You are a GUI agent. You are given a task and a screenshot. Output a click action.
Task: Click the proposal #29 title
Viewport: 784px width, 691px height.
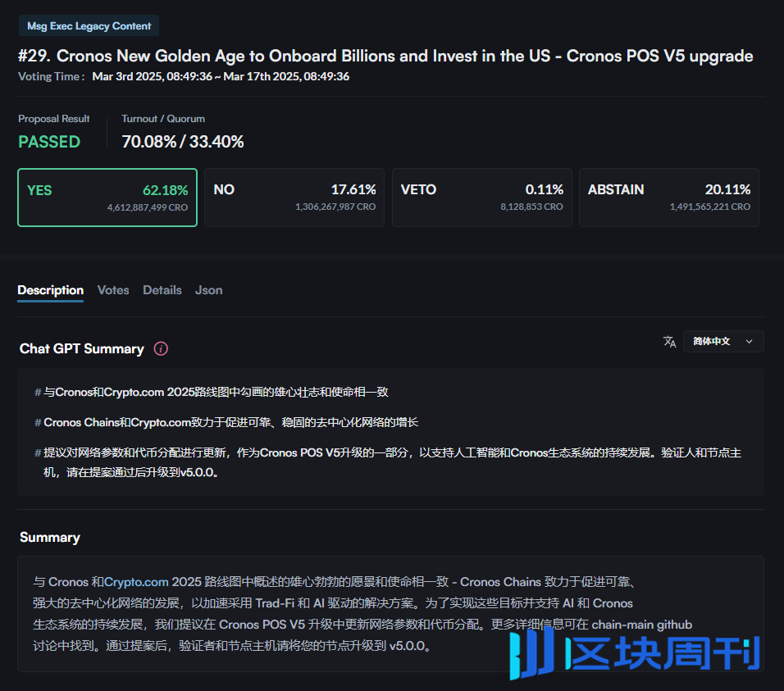click(385, 56)
